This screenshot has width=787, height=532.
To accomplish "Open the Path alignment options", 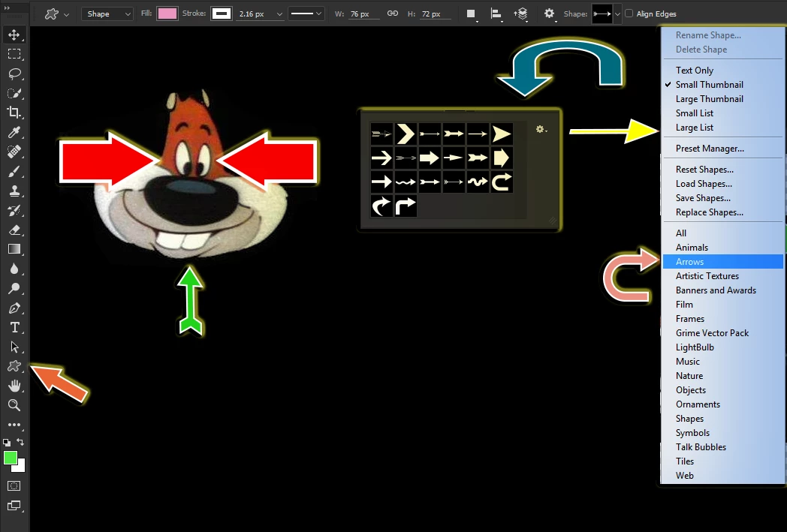I will (496, 14).
